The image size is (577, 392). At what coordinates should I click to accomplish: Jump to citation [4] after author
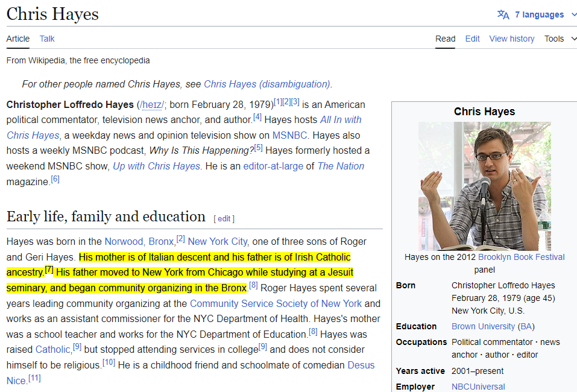pyautogui.click(x=257, y=117)
